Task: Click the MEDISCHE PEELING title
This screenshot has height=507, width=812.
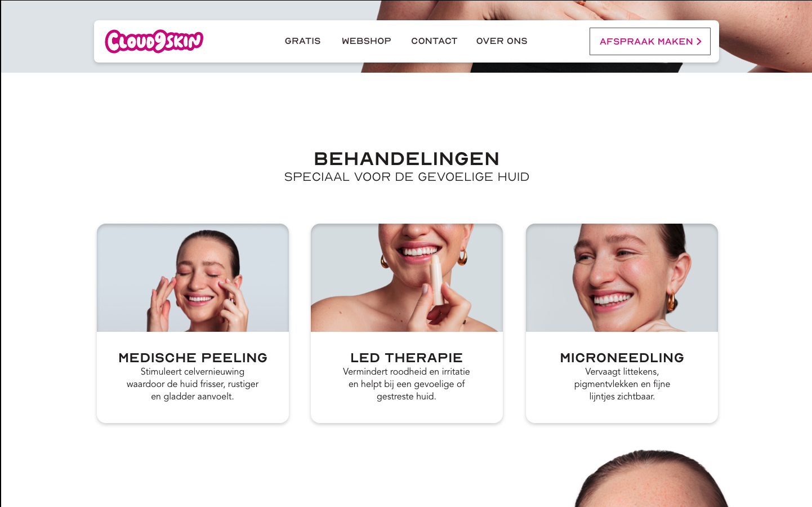Action: (193, 358)
